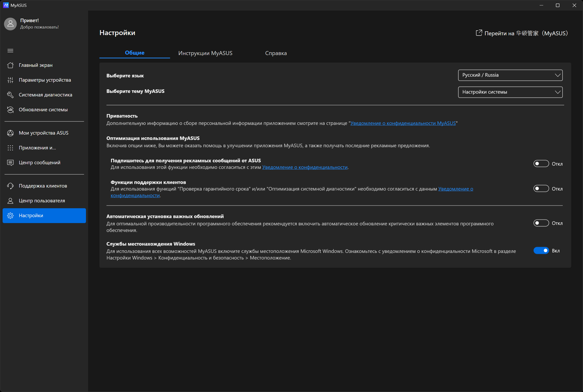This screenshot has width=583, height=392.
Task: Open the language dropdown Русский / Russia
Action: click(510, 75)
